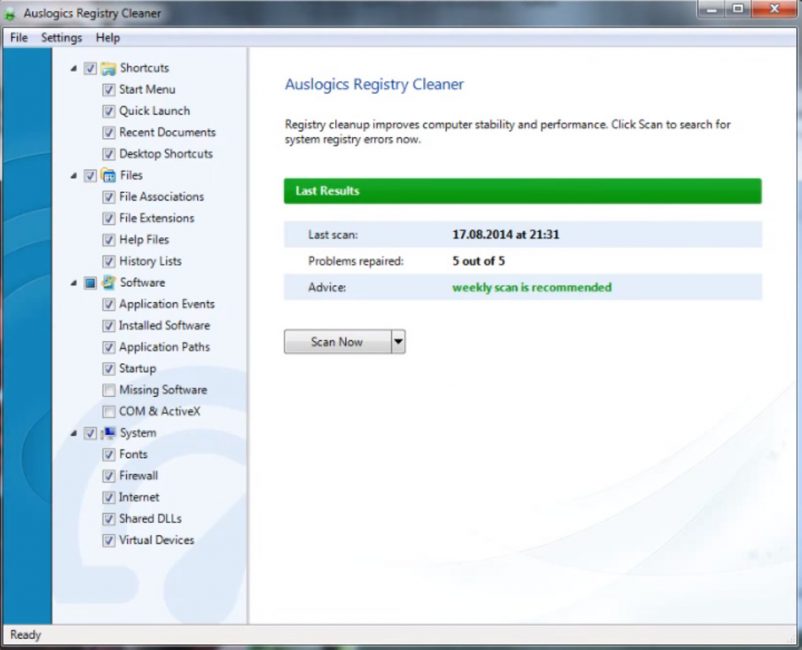
Task: Open the Settings menu
Action: (61, 38)
